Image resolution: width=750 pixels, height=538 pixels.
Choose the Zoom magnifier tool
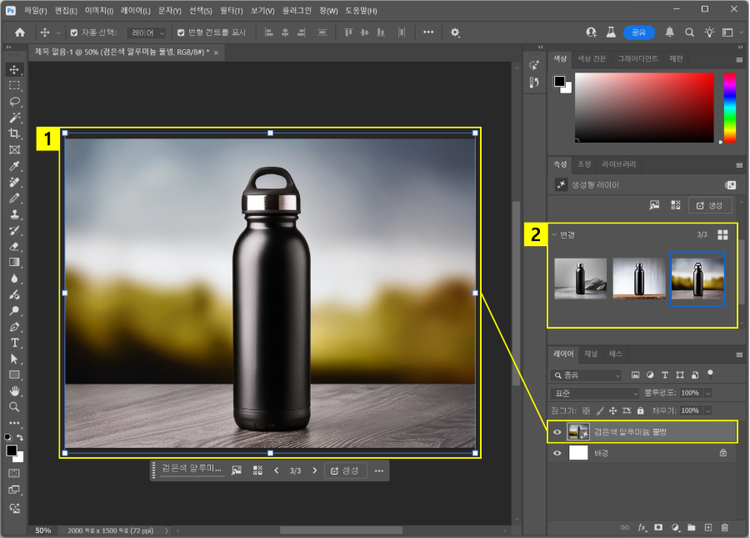pyautogui.click(x=14, y=406)
